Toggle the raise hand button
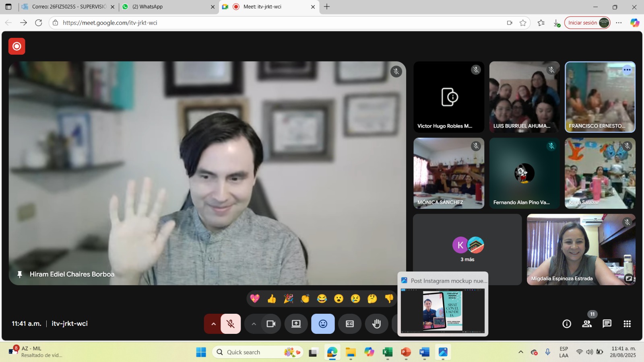The width and height of the screenshot is (644, 362). [377, 324]
